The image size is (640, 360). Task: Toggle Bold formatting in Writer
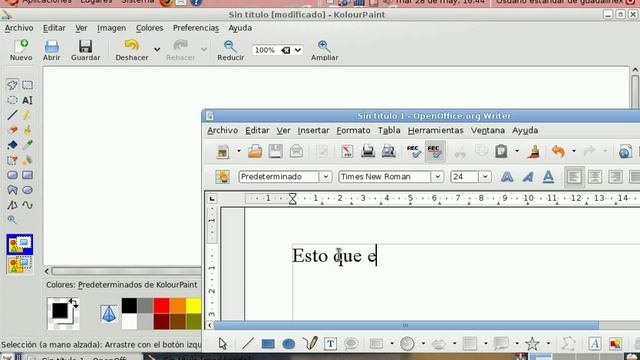[x=507, y=177]
